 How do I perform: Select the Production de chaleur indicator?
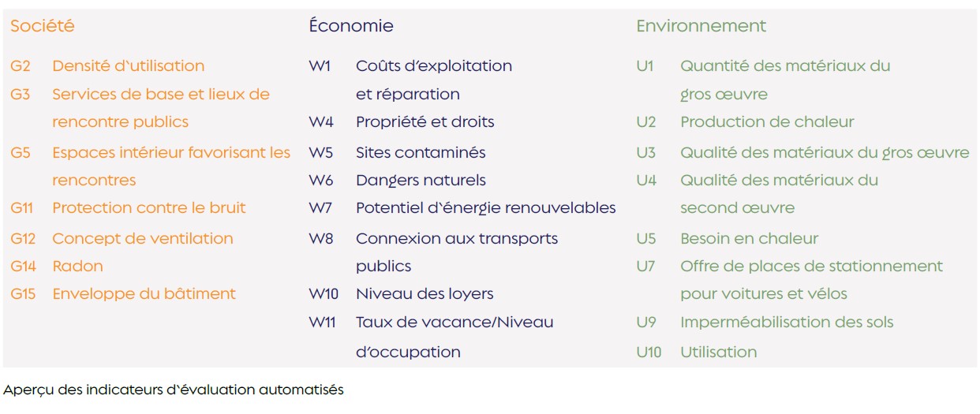767,122
